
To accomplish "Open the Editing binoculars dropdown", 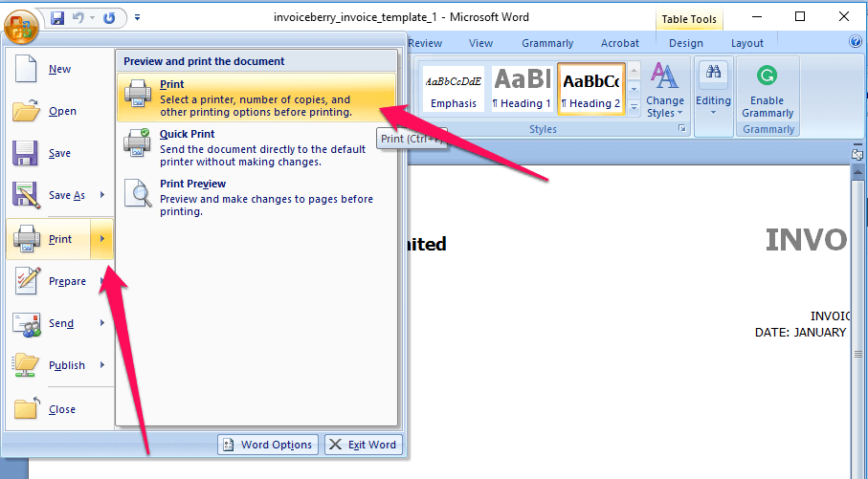I will [x=713, y=90].
